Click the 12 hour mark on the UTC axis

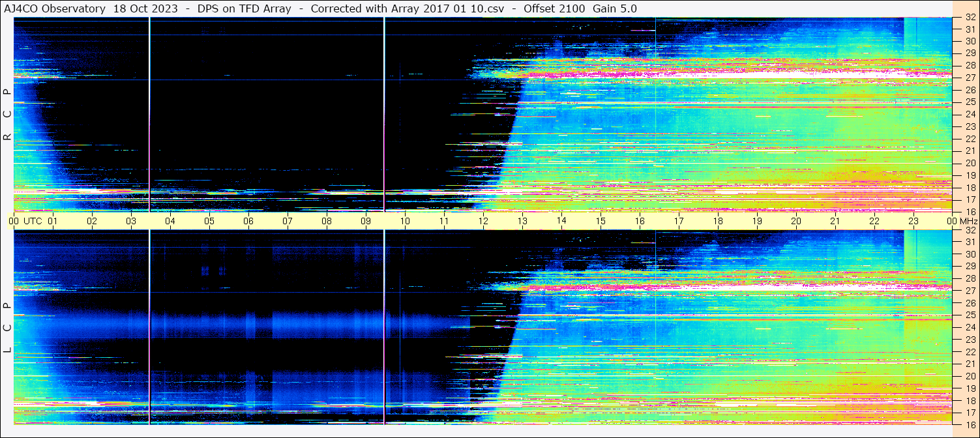pos(483,221)
